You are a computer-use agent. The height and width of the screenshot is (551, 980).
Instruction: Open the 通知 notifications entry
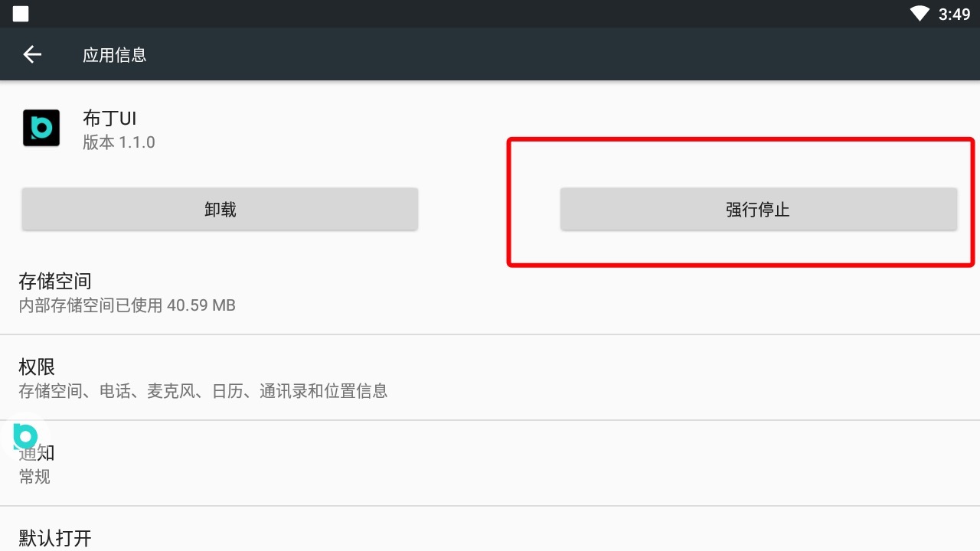point(490,464)
